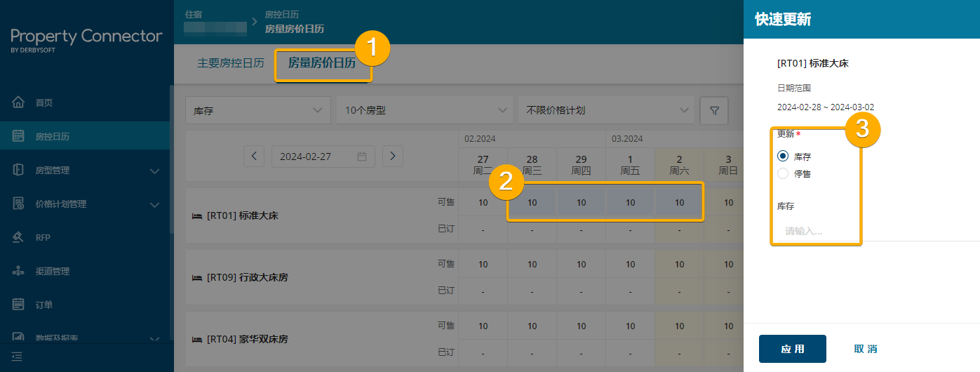Select RT04 可售 cell for day 29
Image resolution: width=980 pixels, height=372 pixels.
click(x=582, y=326)
